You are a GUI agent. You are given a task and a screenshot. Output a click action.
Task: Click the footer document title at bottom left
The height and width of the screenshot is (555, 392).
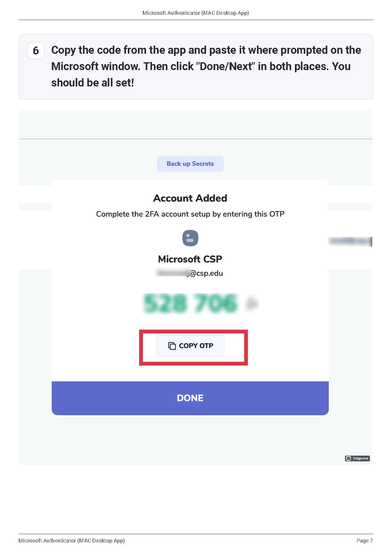72,541
